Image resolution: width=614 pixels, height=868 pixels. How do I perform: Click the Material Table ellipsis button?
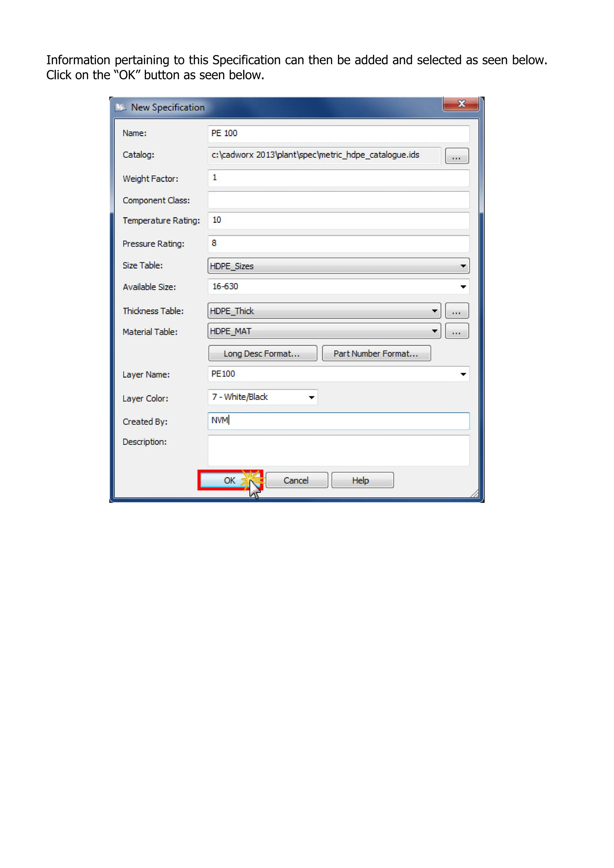pyautogui.click(x=457, y=331)
